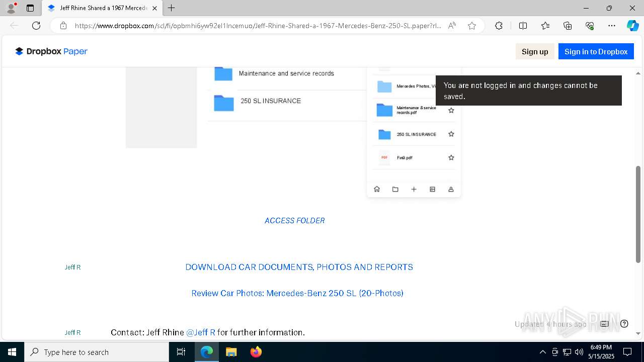Star the Fw9.pdf file
The width and height of the screenshot is (644, 362).
[x=451, y=157]
